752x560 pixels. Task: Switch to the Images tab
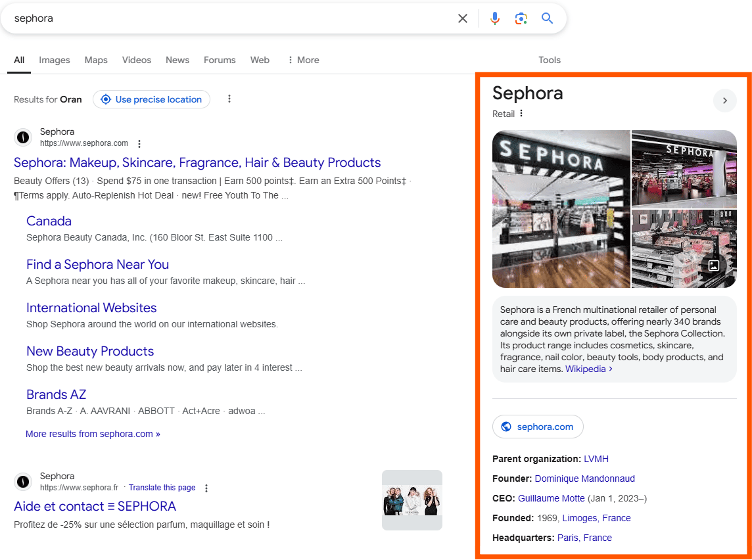(54, 60)
